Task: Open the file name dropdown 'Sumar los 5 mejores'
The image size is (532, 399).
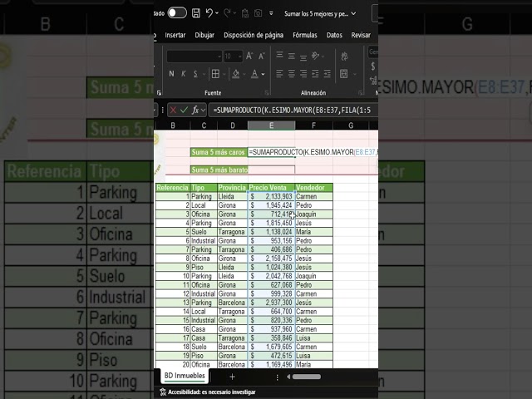Action: pyautogui.click(x=353, y=13)
